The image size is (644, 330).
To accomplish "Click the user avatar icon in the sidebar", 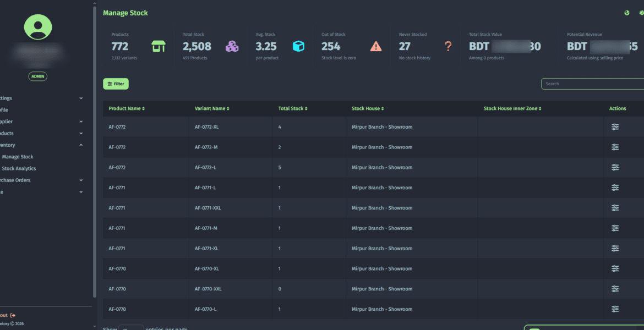I will 38,27.
